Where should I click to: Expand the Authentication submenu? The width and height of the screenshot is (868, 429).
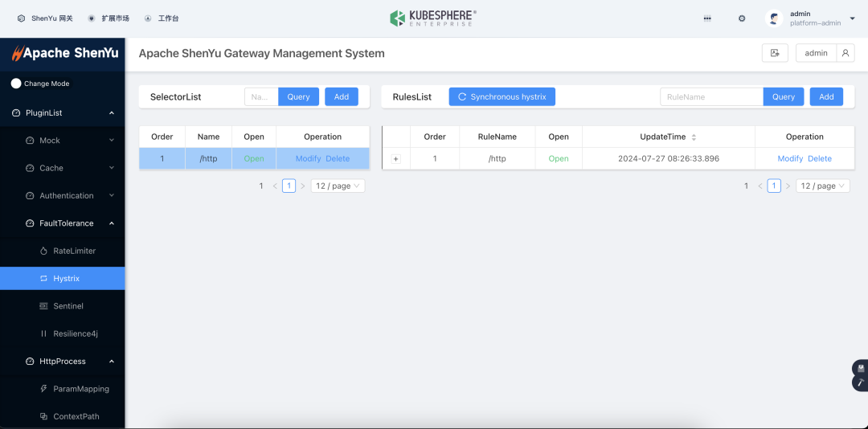point(112,196)
